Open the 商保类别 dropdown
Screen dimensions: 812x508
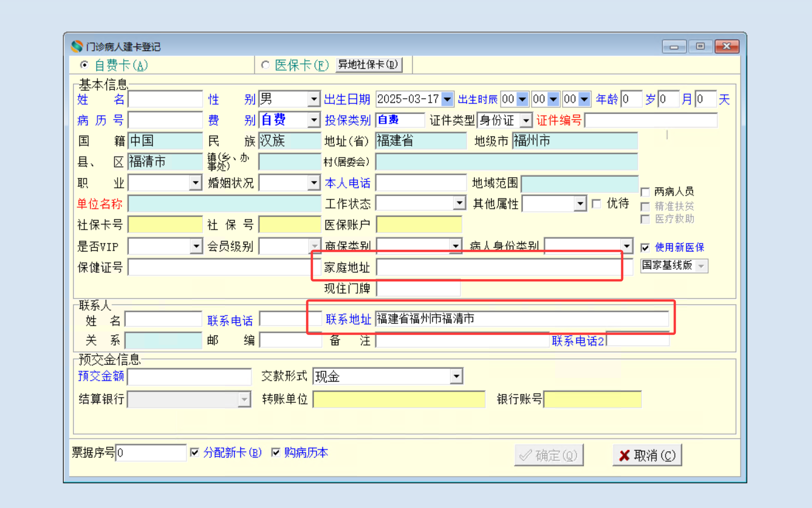455,246
